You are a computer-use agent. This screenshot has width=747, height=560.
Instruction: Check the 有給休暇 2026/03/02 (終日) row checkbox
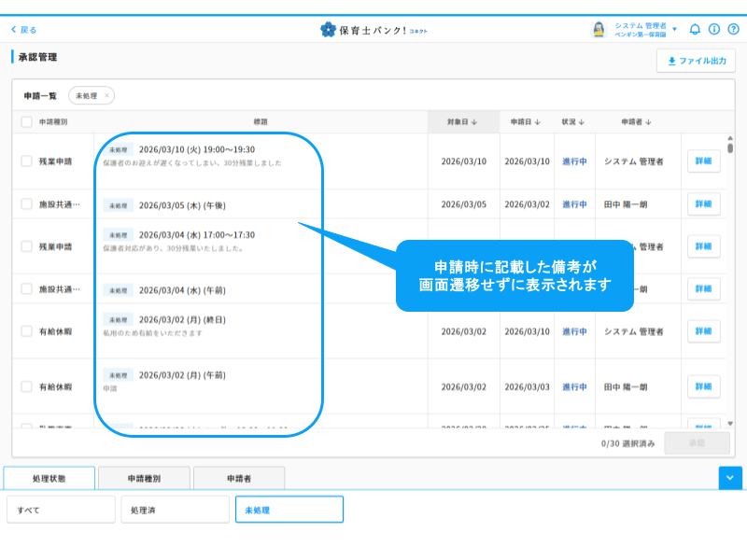26,331
